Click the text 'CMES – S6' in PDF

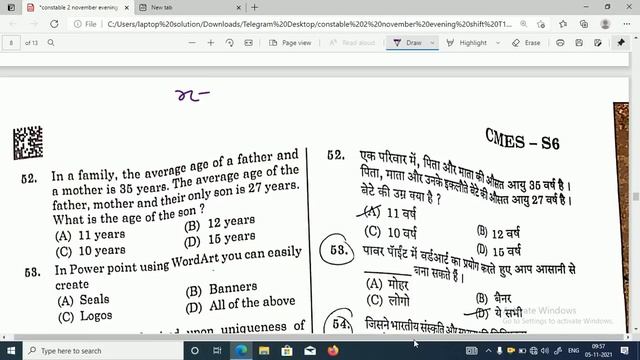(x=522, y=139)
